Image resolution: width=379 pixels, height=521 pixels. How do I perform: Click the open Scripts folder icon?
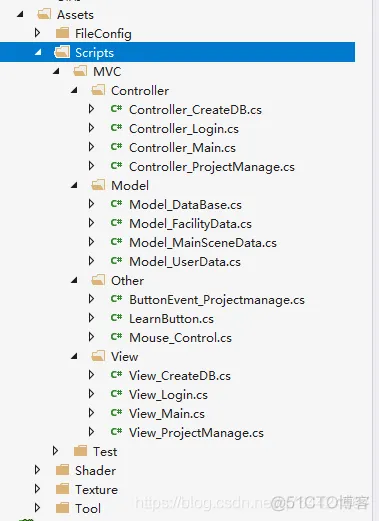(x=62, y=52)
